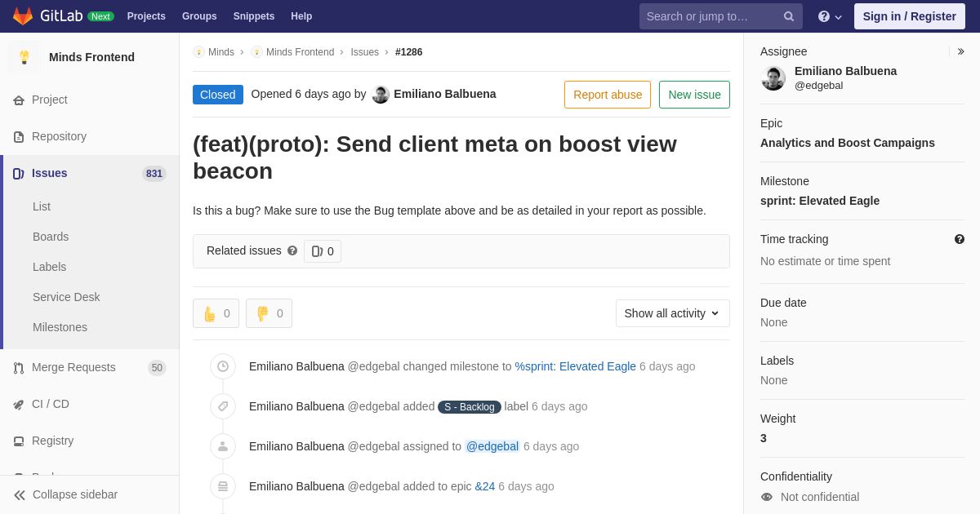The height and width of the screenshot is (514, 980).
Task: Click the Merge Requests icon in sidebar
Action: pyautogui.click(x=19, y=368)
